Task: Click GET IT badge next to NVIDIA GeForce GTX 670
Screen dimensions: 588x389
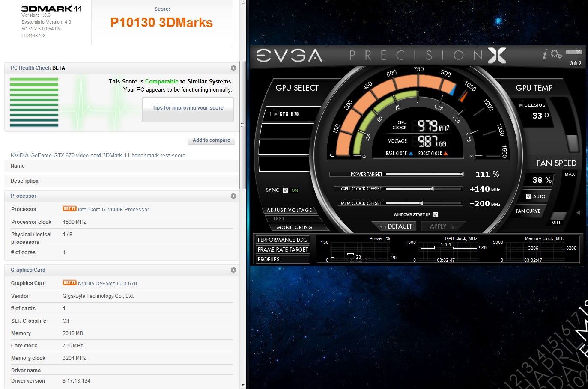Action: tap(69, 283)
